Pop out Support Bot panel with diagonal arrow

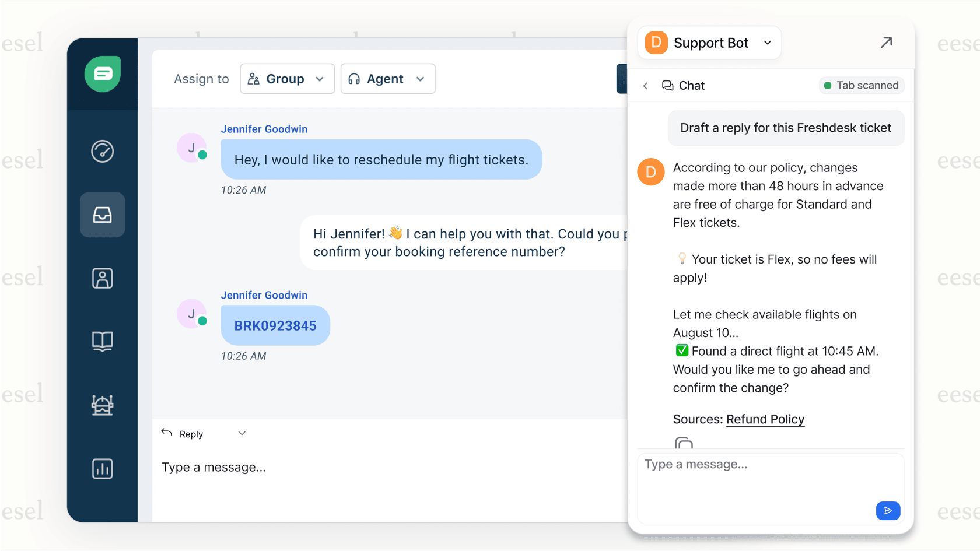coord(886,43)
